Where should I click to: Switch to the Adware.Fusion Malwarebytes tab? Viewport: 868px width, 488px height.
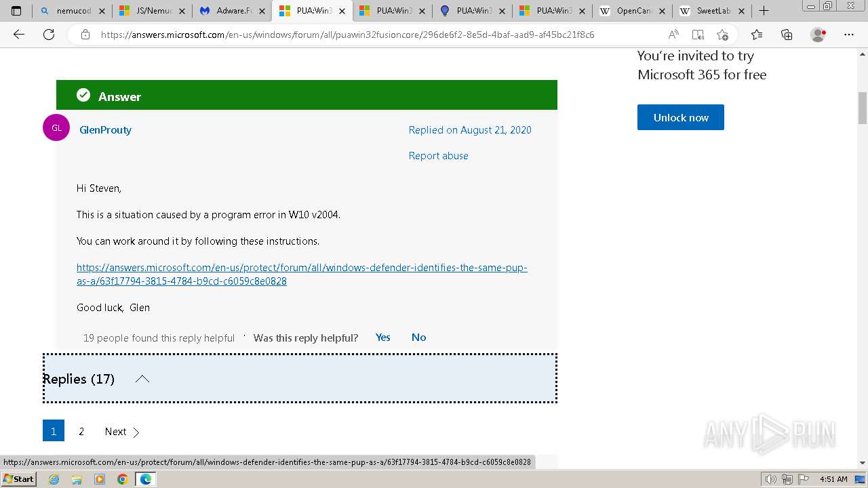point(232,11)
